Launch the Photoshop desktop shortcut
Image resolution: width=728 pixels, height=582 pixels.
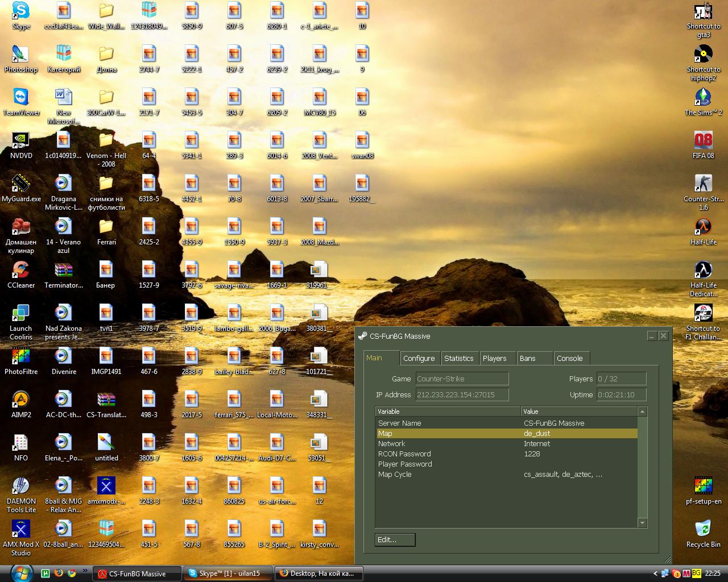tap(21, 59)
